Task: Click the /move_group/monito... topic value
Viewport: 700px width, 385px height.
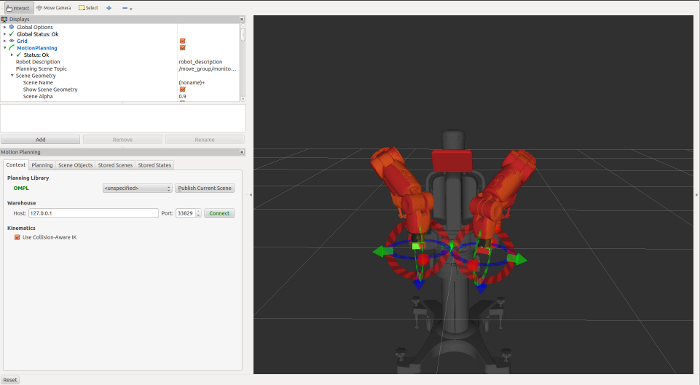Action: click(x=207, y=69)
